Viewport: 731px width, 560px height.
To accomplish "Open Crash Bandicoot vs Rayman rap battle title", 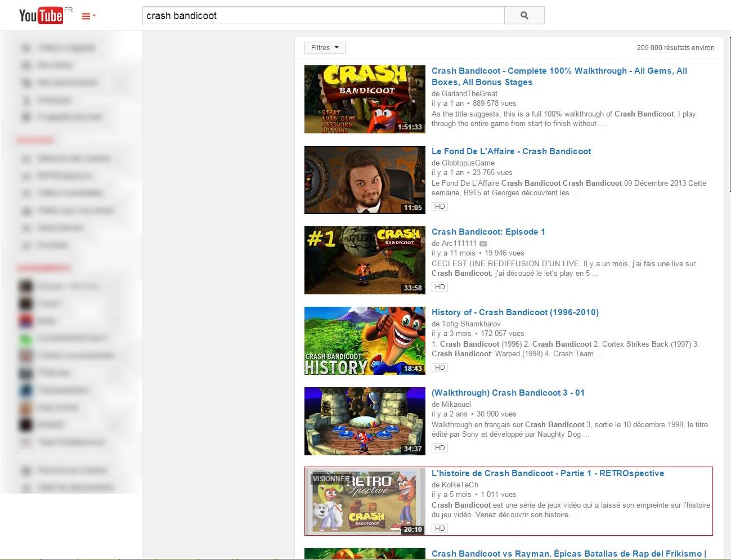I will coord(568,554).
